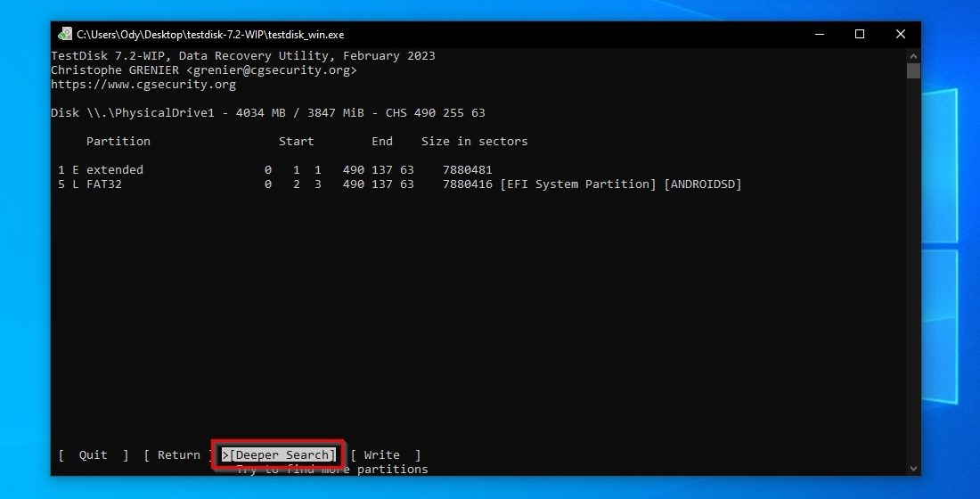The width and height of the screenshot is (980, 499).
Task: Maximize the testdisk_win.exe window
Action: [860, 35]
